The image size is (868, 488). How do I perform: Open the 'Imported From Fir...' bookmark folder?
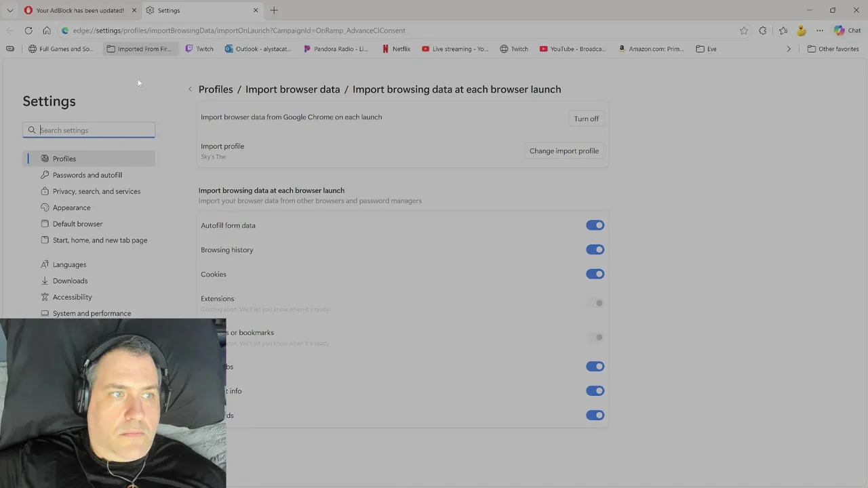click(x=139, y=49)
